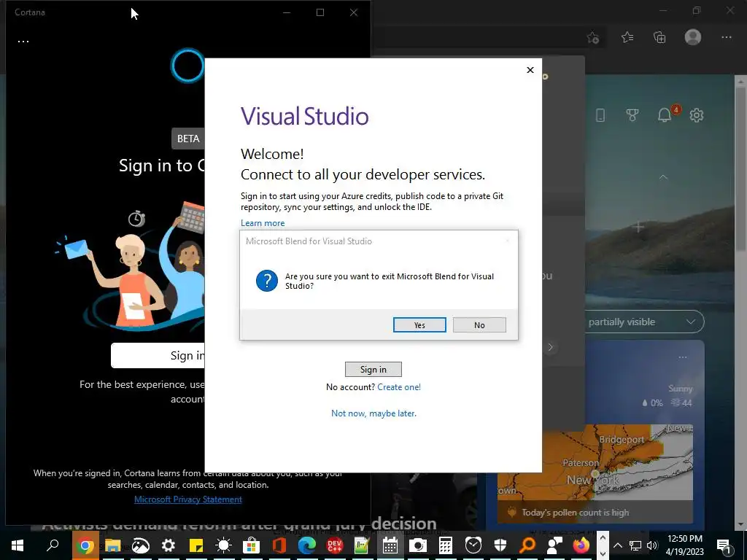
Task: Open the Windows Start menu
Action: pos(18,545)
